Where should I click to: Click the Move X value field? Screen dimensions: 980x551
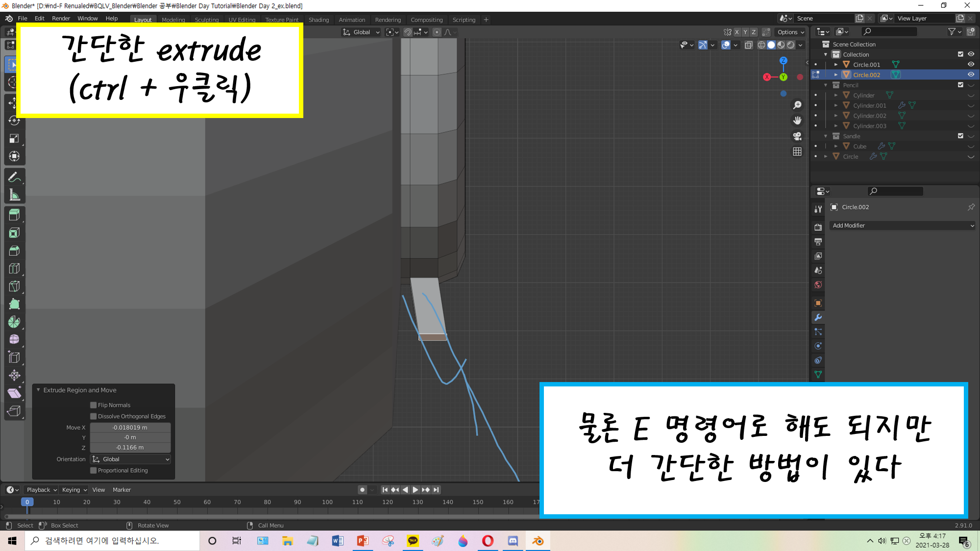point(130,428)
